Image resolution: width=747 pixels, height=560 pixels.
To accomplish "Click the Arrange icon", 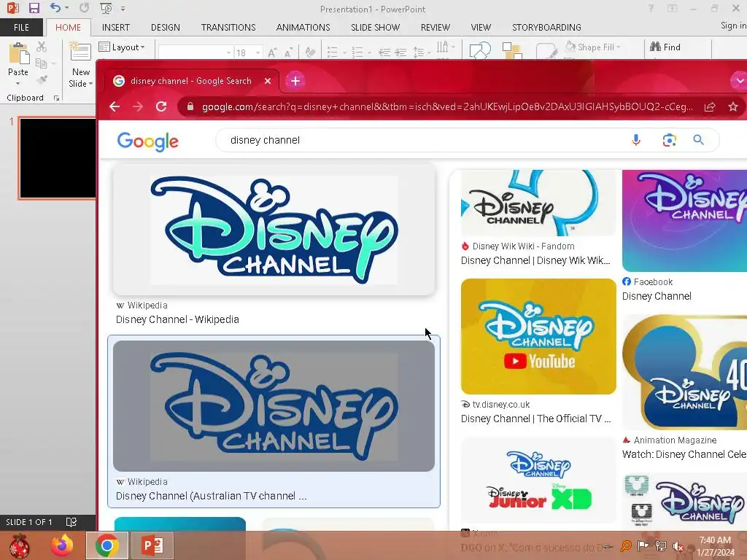I will tap(512, 50).
